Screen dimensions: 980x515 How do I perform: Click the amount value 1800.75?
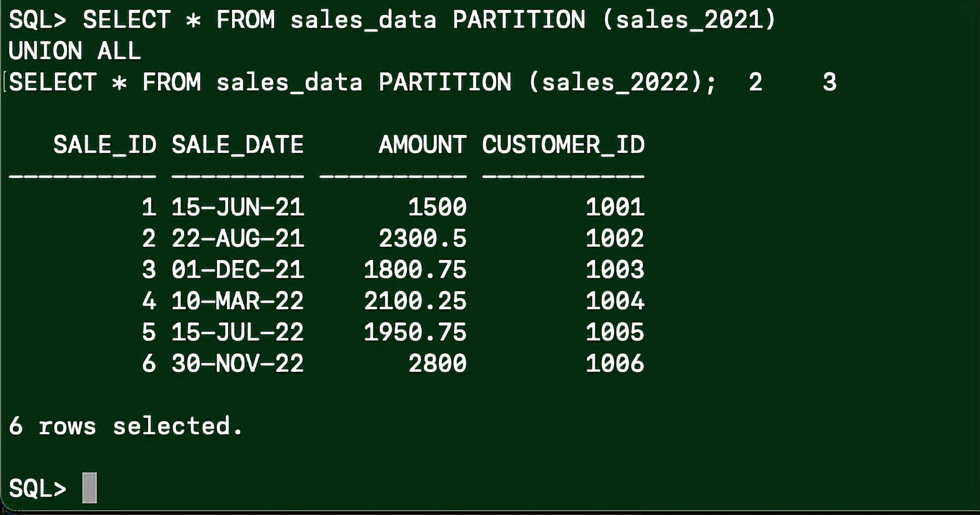click(415, 270)
